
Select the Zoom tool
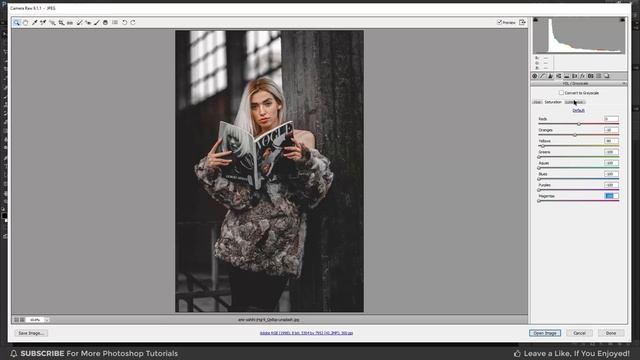(17, 23)
